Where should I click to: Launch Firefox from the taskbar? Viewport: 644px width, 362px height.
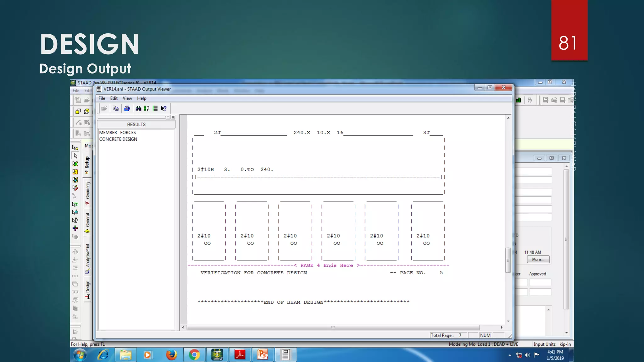point(171,355)
